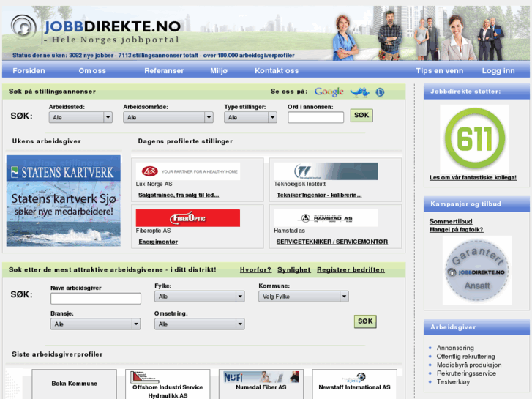Click the Numedal Fiber NUFI logo
The width and height of the screenshot is (532, 399).
(261, 377)
